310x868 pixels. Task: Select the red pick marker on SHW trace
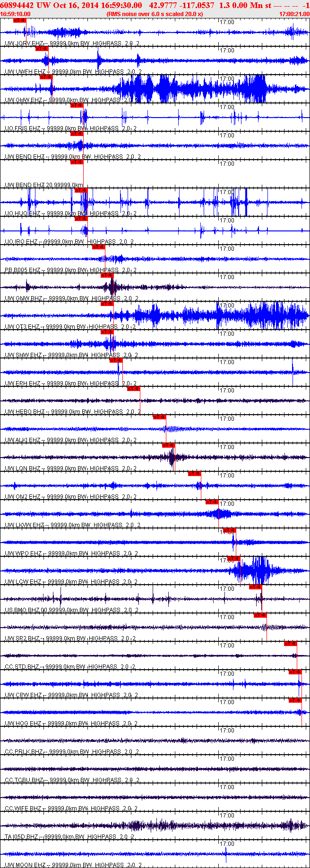107,332
